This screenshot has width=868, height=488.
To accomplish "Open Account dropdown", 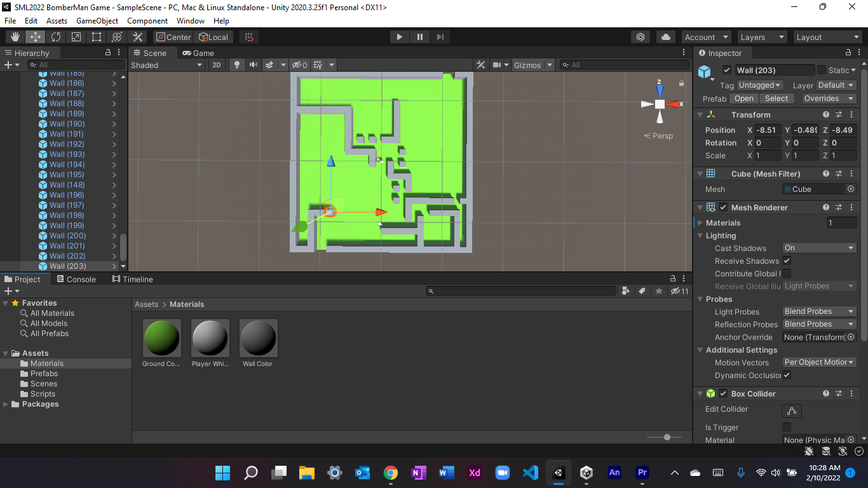I will pos(706,37).
